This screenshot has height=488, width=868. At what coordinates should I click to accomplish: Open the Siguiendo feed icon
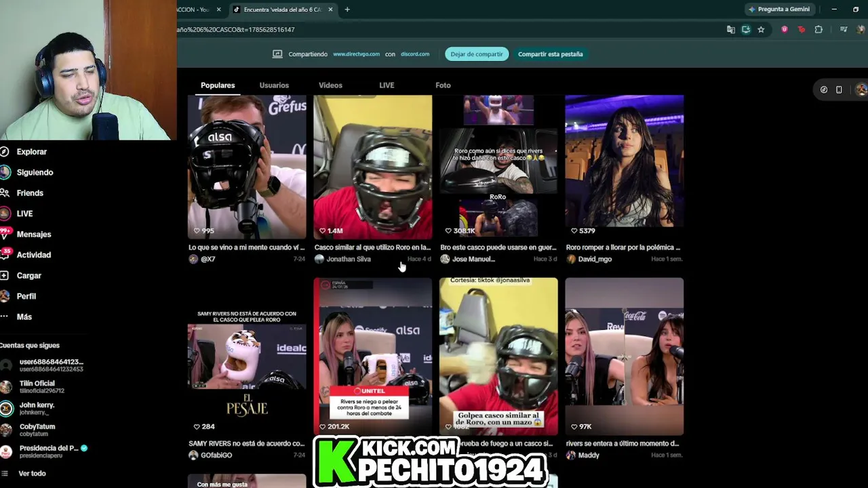tap(5, 172)
